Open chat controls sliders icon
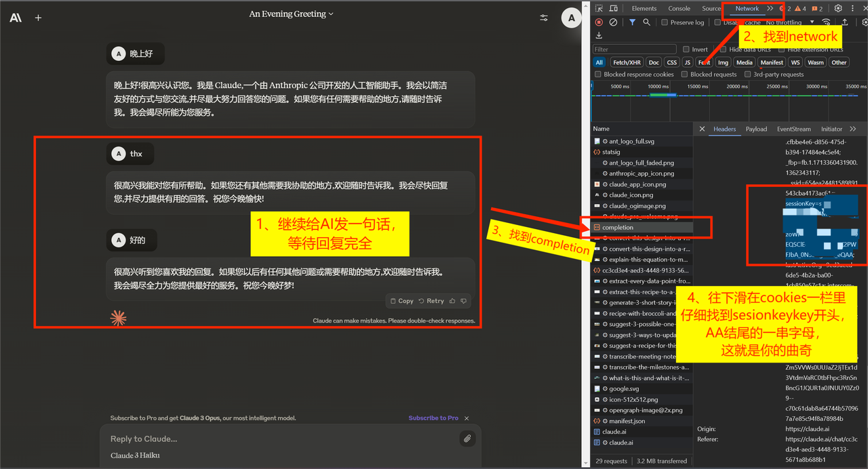 (543, 18)
